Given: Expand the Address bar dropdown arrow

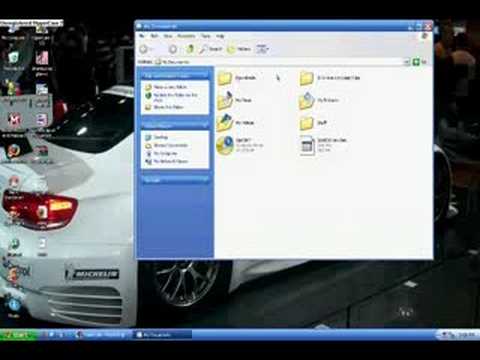Looking at the screenshot, I should click(406, 62).
